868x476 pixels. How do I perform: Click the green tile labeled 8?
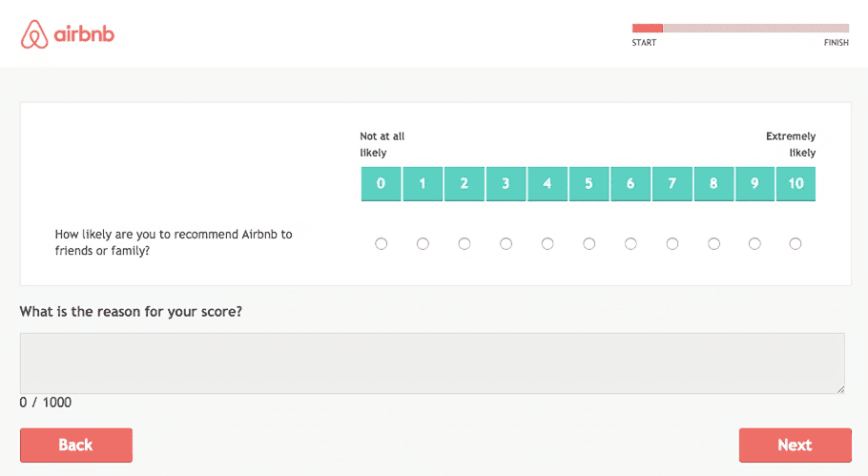point(713,184)
